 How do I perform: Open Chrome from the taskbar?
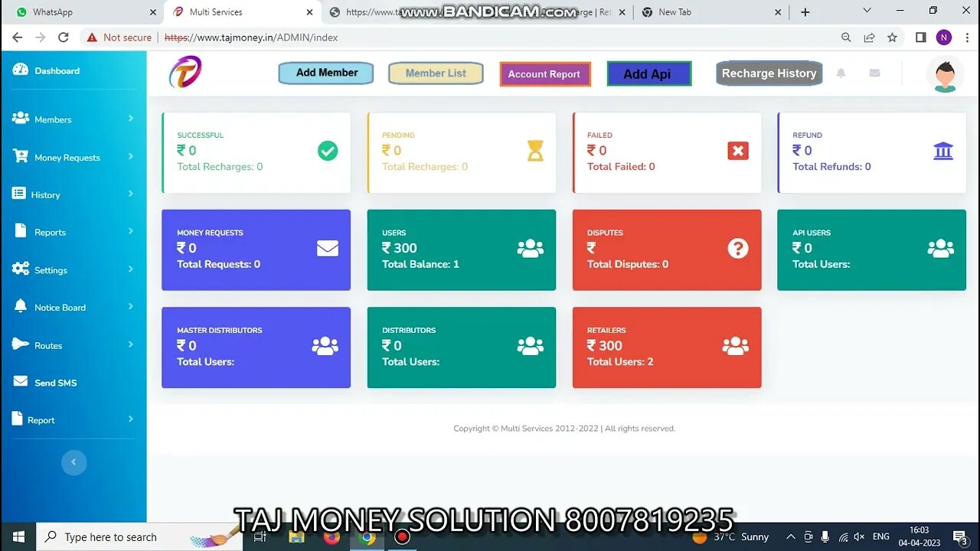367,537
